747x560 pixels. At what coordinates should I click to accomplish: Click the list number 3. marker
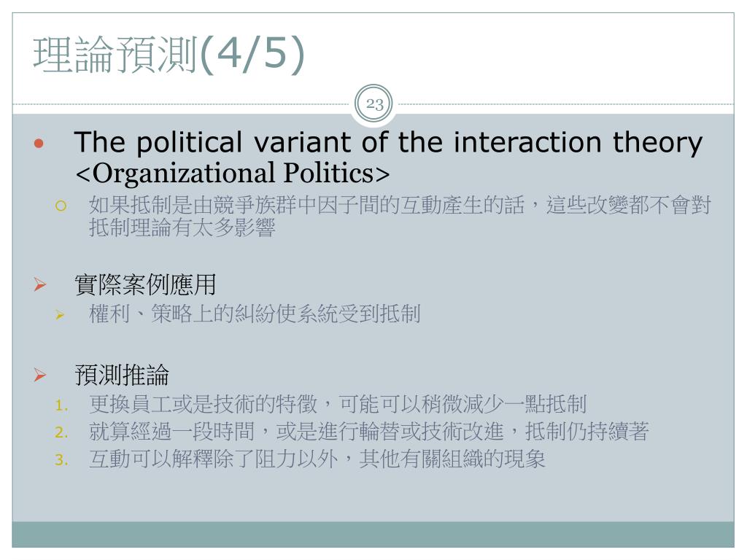click(x=61, y=460)
